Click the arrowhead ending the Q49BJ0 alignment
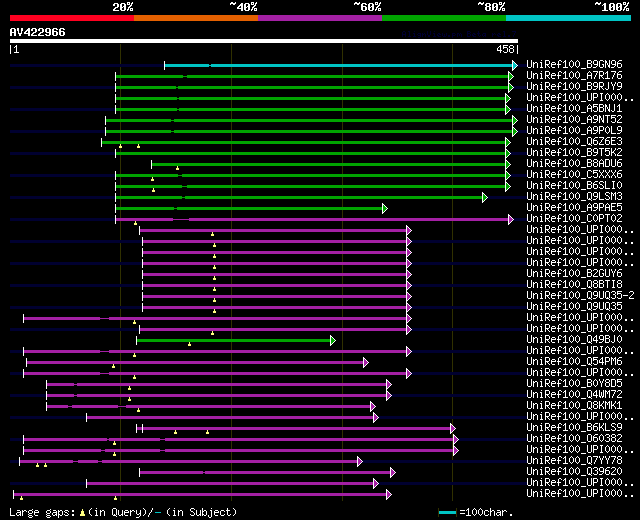The image size is (640, 520). click(333, 340)
